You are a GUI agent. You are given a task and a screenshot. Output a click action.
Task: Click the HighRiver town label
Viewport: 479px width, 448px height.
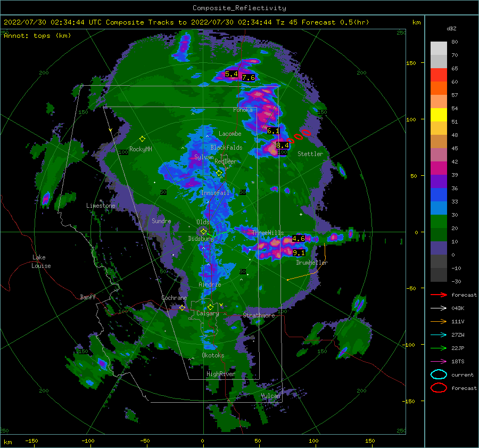[x=220, y=374]
